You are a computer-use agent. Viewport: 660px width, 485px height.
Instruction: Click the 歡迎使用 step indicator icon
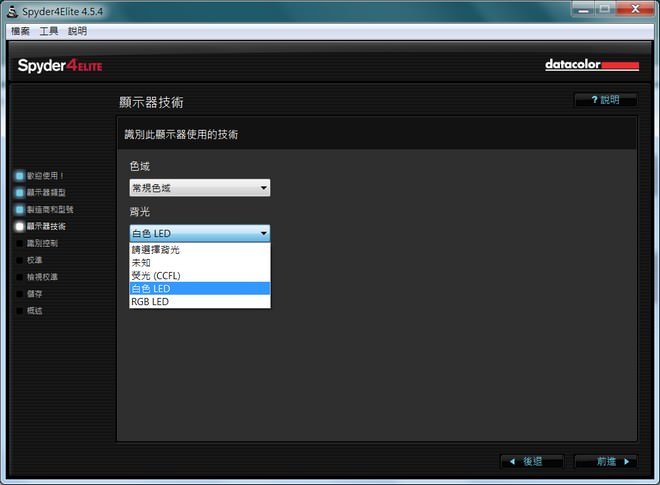point(19,175)
